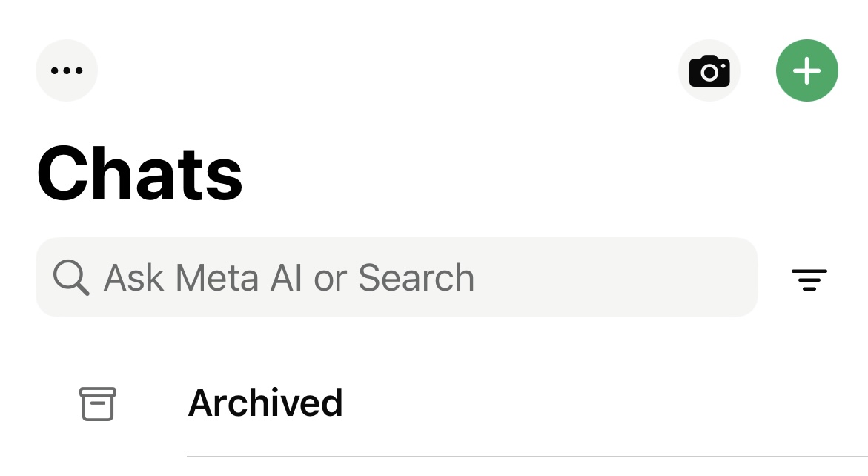Click the gray circle ellipsis button
Viewport: 868px width, 476px height.
tap(67, 70)
